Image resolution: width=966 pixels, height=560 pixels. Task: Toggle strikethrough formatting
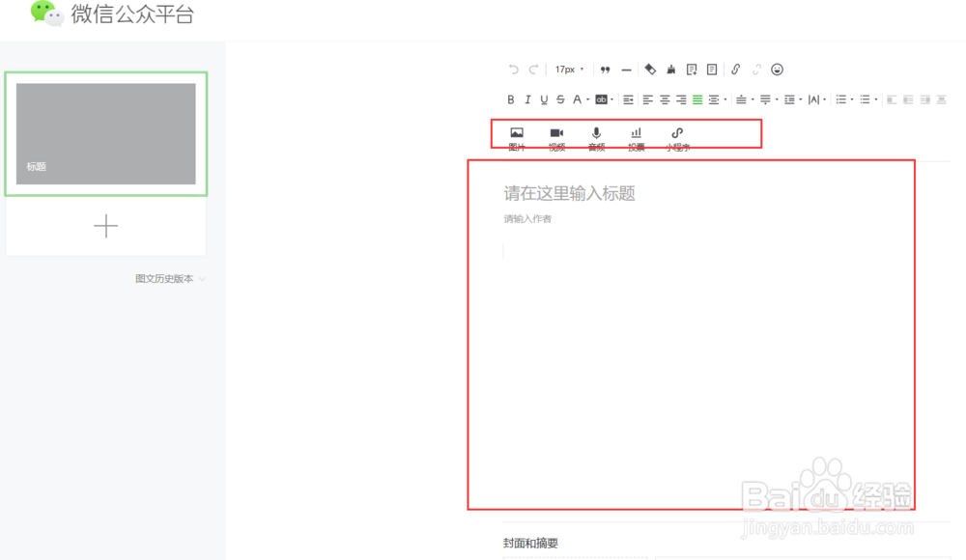point(560,98)
